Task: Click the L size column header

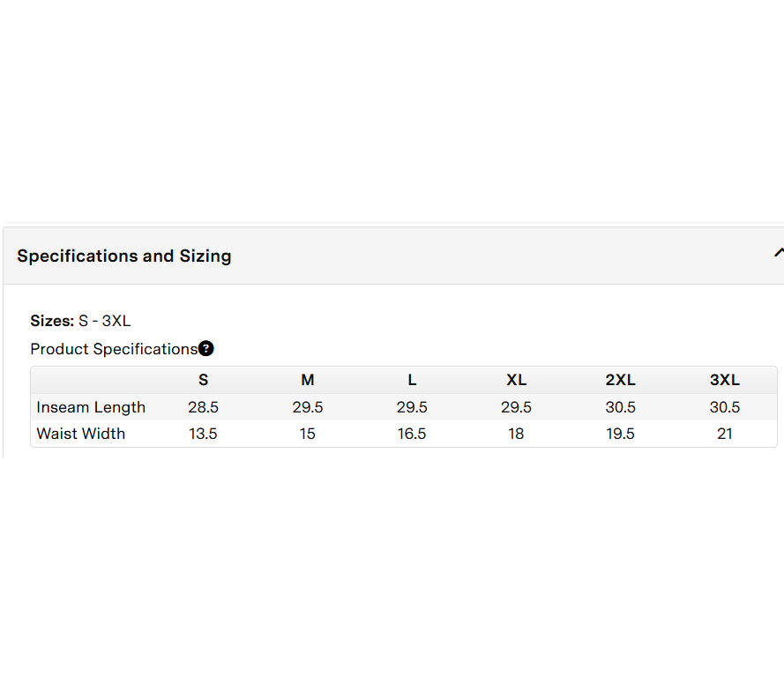Action: pyautogui.click(x=412, y=381)
